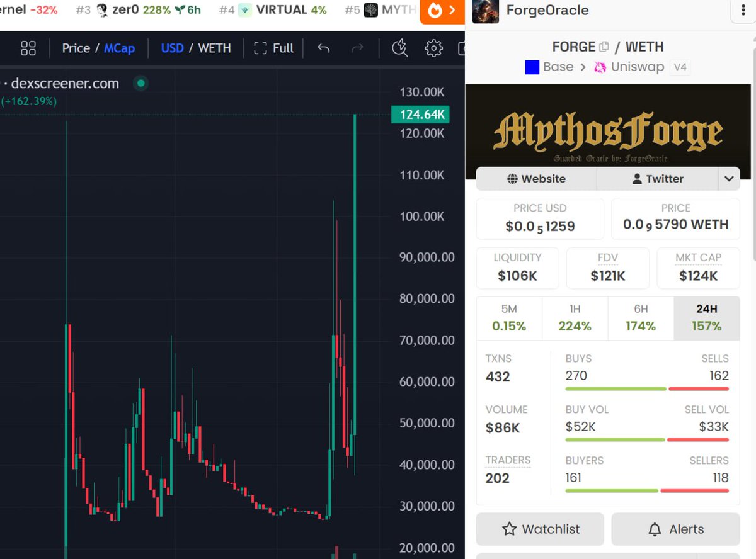Toggle the chart to Price view
This screenshot has height=559, width=756.
click(x=76, y=48)
